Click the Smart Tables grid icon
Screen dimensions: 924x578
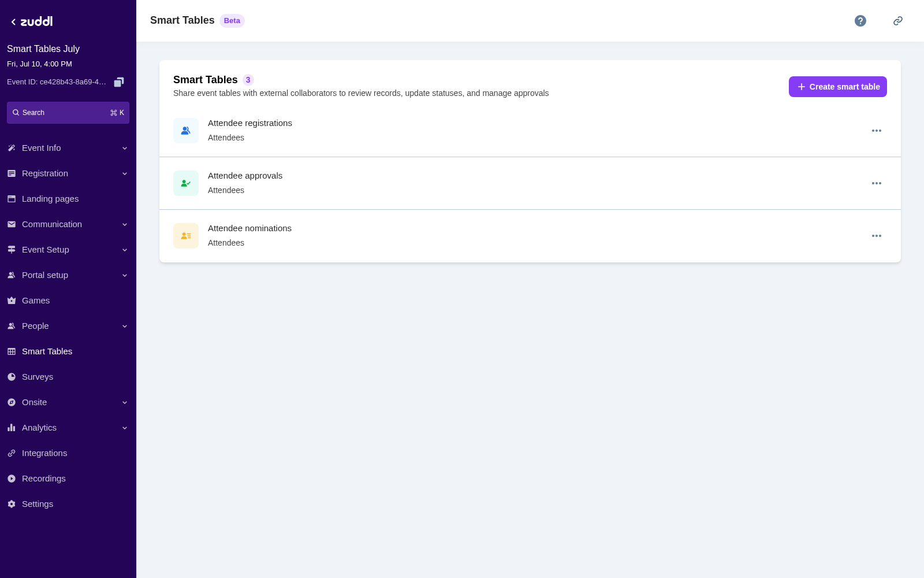coord(12,351)
